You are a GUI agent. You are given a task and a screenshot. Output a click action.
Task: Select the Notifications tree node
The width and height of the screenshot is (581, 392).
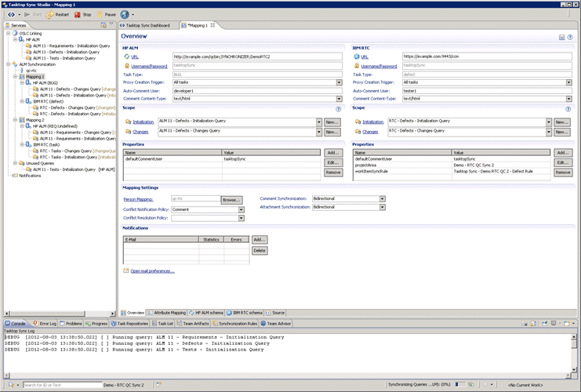coord(30,176)
